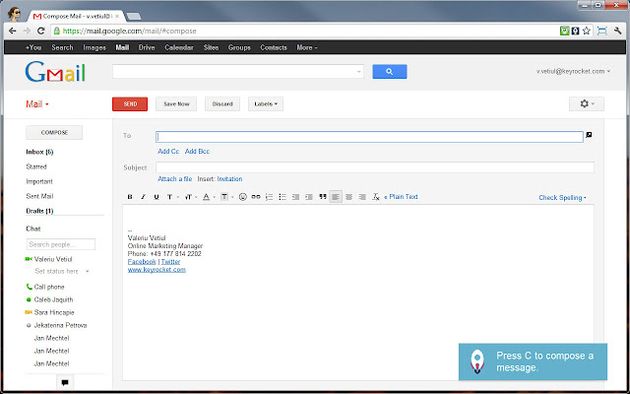Open the Check Spelling dropdown

[562, 198]
